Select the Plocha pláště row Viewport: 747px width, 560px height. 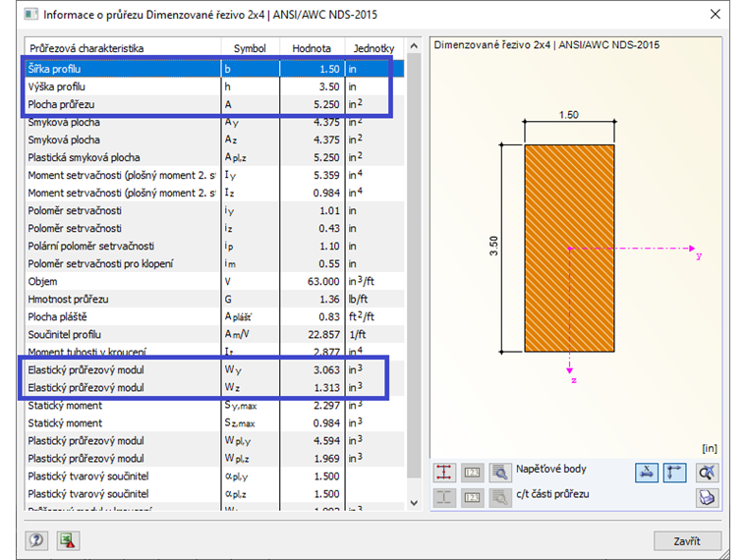point(214,316)
